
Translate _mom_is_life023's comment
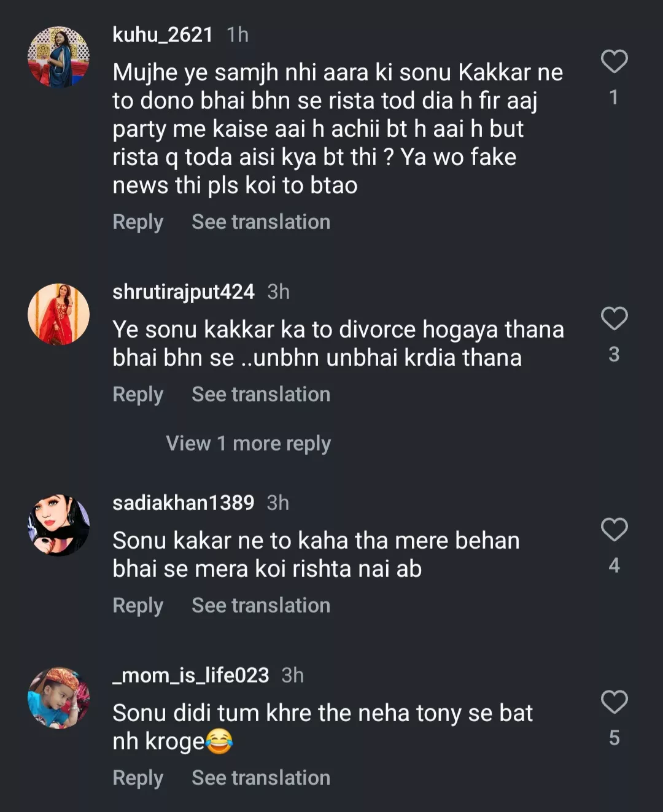pyautogui.click(x=261, y=778)
